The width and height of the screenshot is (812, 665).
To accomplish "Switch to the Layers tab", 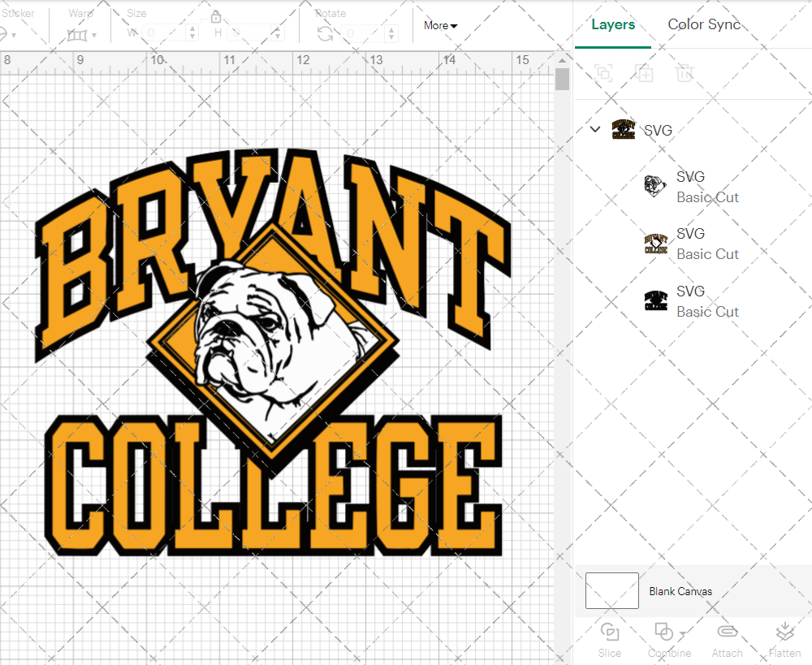I will pyautogui.click(x=613, y=24).
